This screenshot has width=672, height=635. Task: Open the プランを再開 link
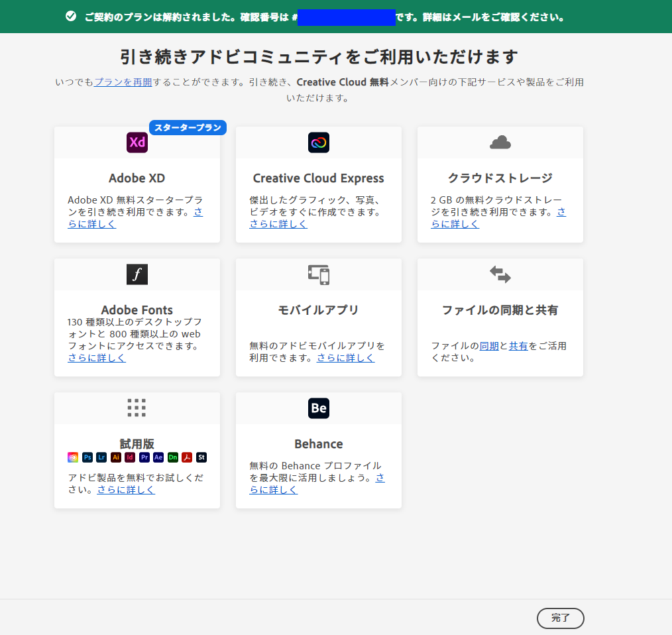pos(123,82)
